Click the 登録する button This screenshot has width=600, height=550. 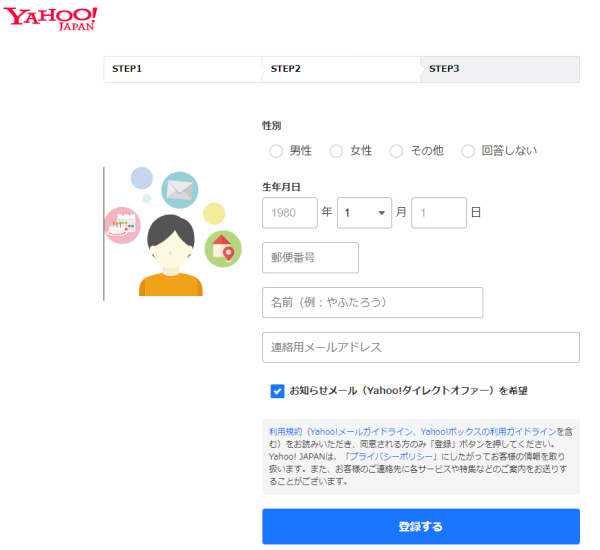coord(421,526)
